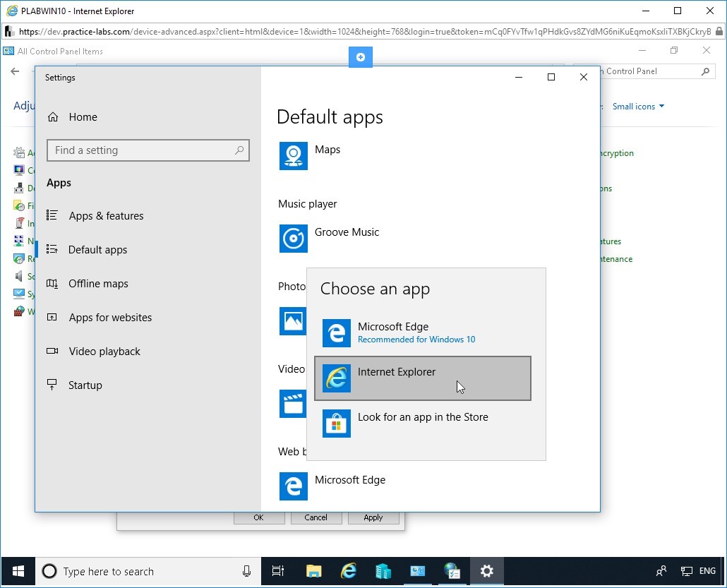Minimize the Settings window
The width and height of the screenshot is (727, 588).
pyautogui.click(x=519, y=77)
